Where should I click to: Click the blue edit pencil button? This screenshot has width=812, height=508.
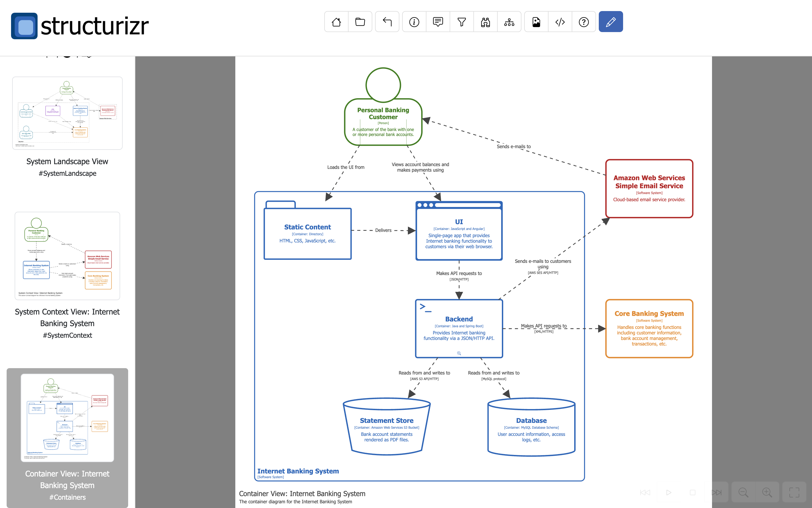[611, 22]
